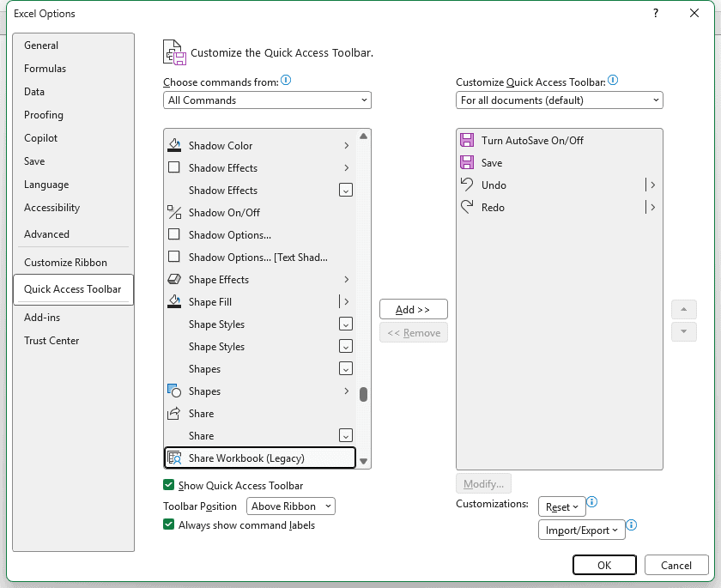721x588 pixels.
Task: Expand the Shadow Color submenu arrow
Action: tap(346, 145)
